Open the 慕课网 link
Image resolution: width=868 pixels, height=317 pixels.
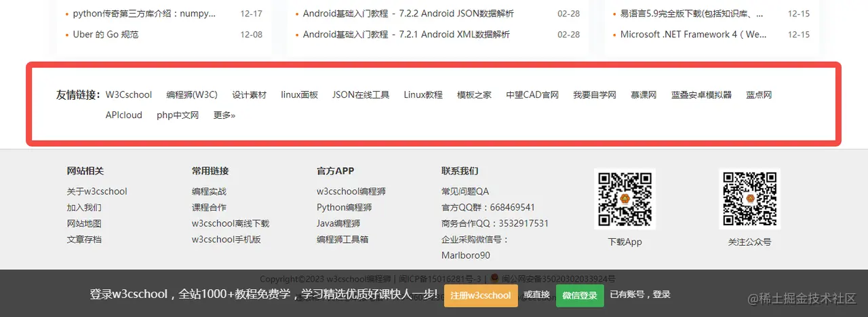click(x=644, y=95)
